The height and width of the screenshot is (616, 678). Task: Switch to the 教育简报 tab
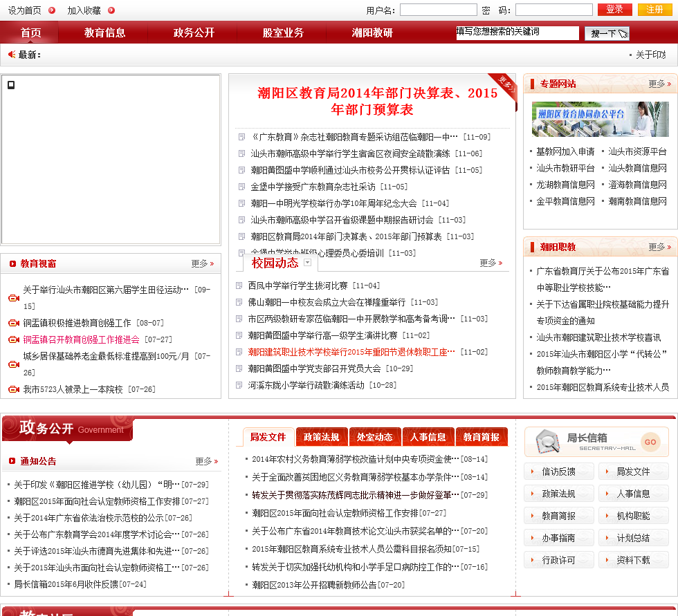[482, 437]
